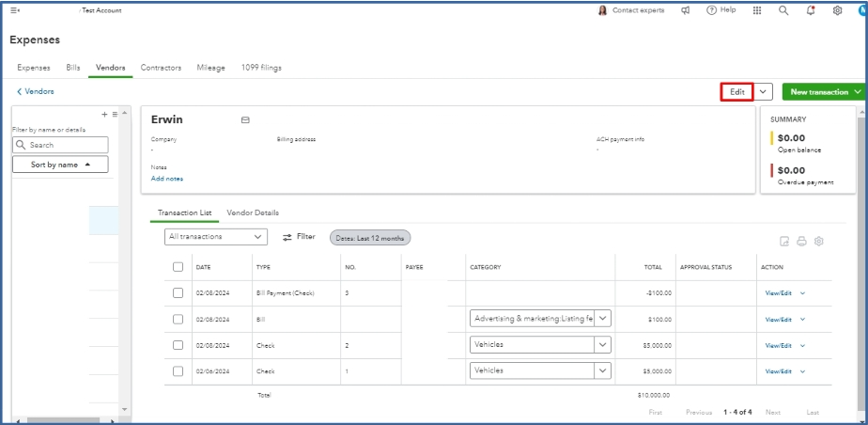Open the apps grid icon
The height and width of the screenshot is (425, 868).
tap(757, 10)
